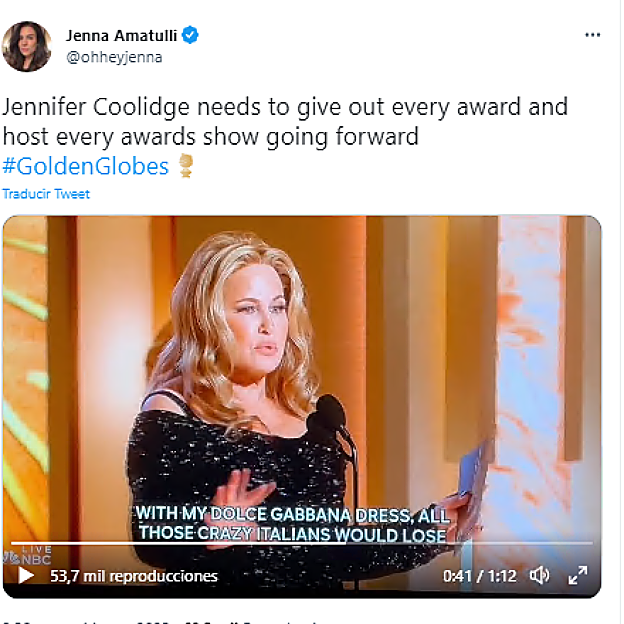This screenshot has width=624, height=624.
Task: Expand the video to fullscreen
Action: pyautogui.click(x=578, y=576)
